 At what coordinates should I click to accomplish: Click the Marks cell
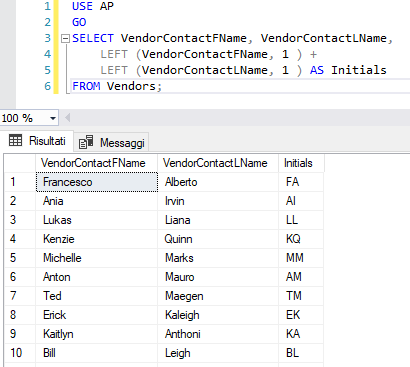218,258
